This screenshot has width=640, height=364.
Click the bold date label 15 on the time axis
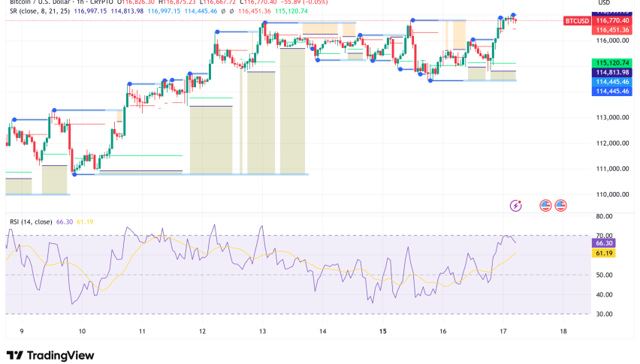(383, 332)
